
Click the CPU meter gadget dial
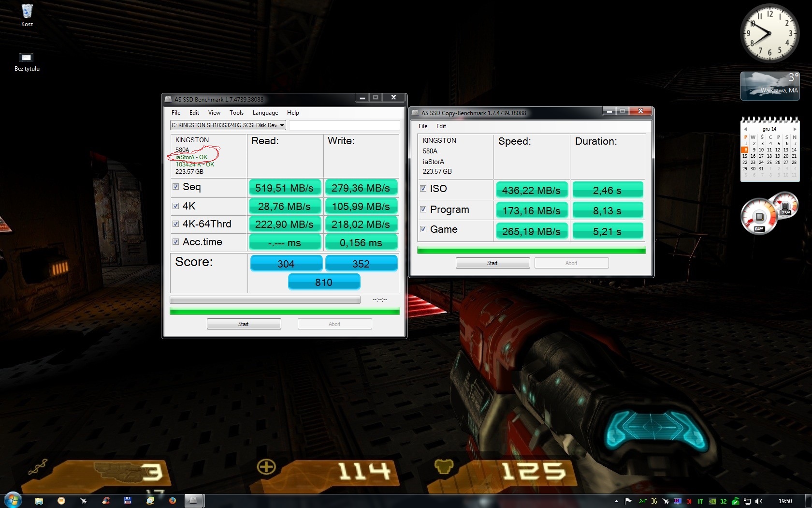tap(759, 216)
